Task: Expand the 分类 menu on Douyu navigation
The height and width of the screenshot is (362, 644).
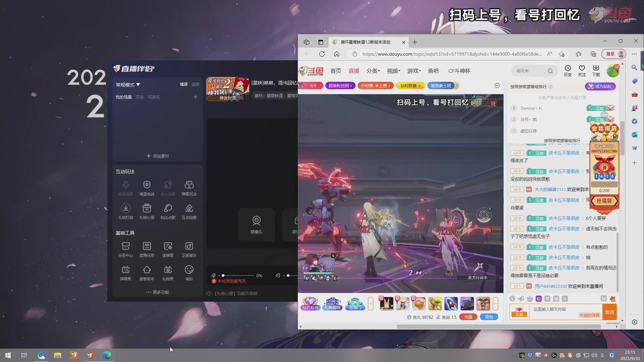Action: click(x=373, y=71)
